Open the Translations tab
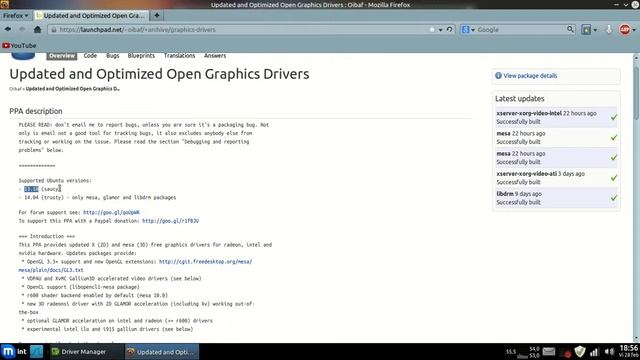This screenshot has height=360, width=640. [x=180, y=56]
